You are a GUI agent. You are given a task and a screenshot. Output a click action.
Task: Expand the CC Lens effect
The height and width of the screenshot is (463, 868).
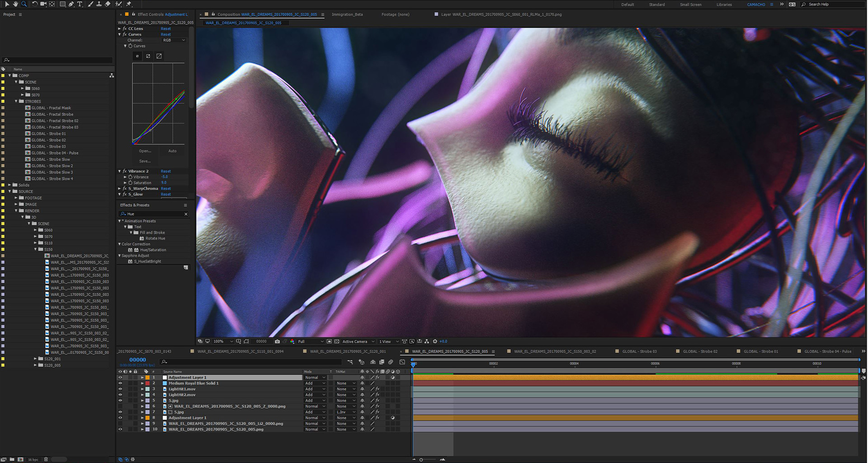coord(120,28)
